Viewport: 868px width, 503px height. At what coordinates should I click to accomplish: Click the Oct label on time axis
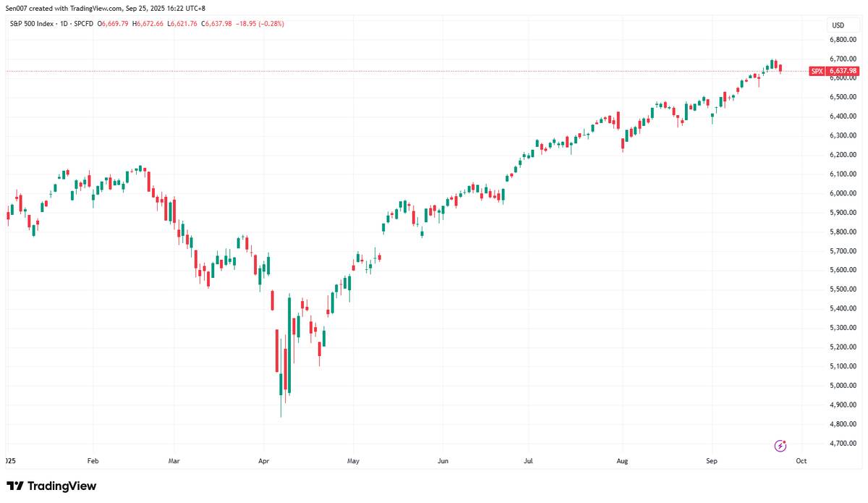[801, 460]
